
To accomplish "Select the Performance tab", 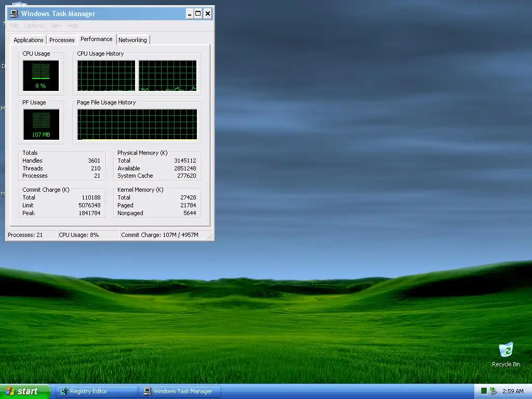I will point(96,39).
